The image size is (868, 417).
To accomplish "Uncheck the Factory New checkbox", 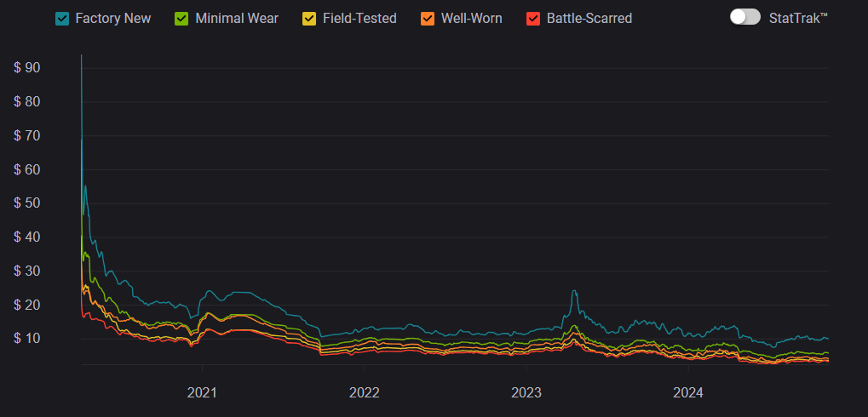I will tap(62, 18).
